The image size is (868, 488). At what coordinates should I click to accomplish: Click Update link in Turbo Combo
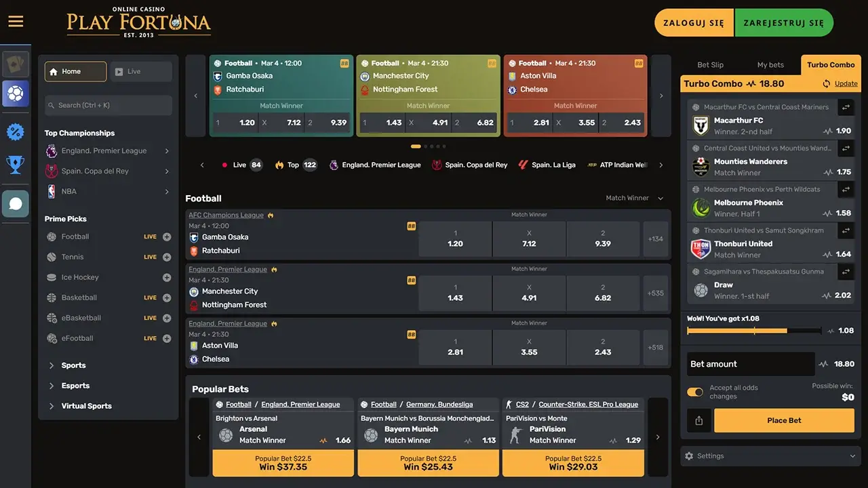pyautogui.click(x=846, y=84)
